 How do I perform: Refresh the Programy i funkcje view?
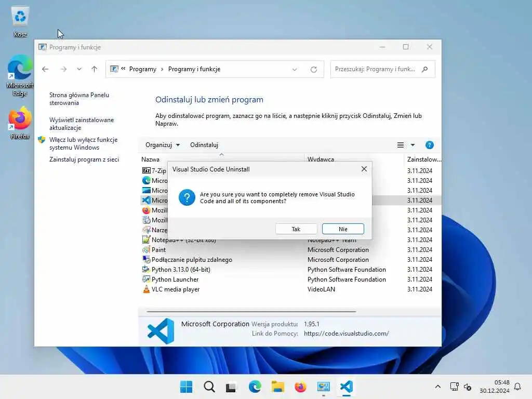(313, 70)
